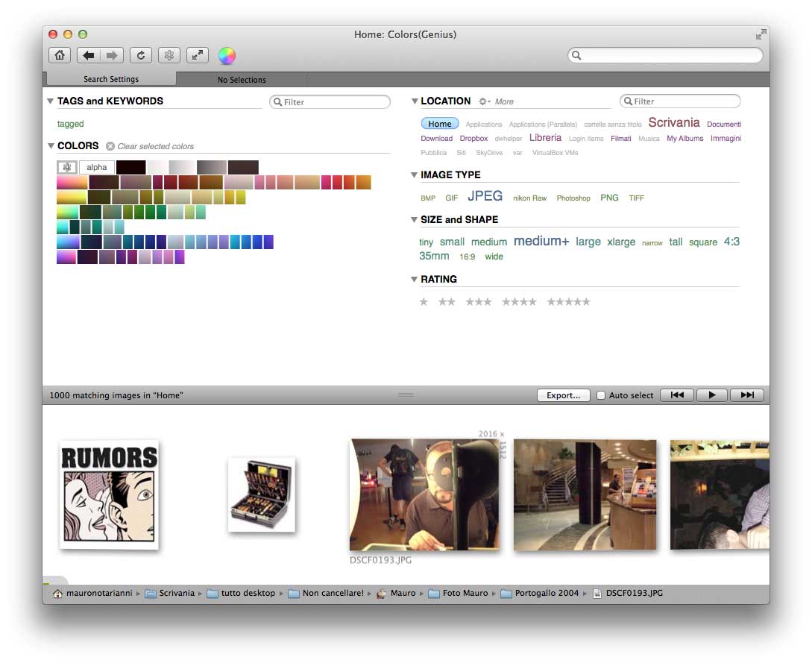Pick the orange swatch ending the pink row
This screenshot has height=663, width=812.
(364, 182)
